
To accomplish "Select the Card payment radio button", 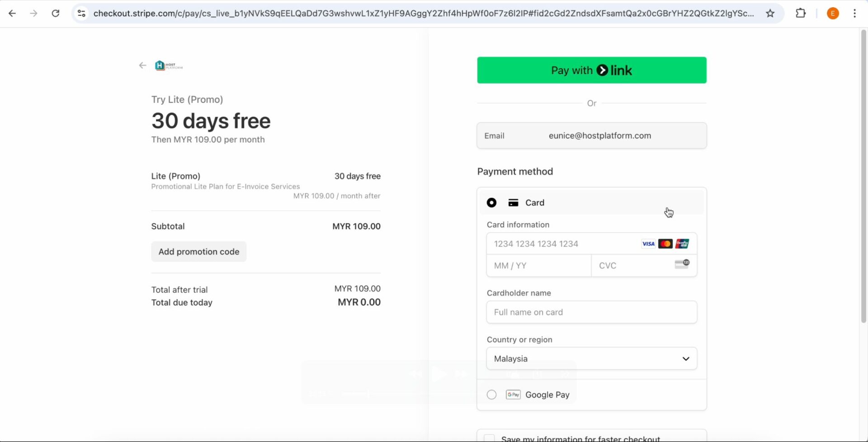I will click(491, 203).
